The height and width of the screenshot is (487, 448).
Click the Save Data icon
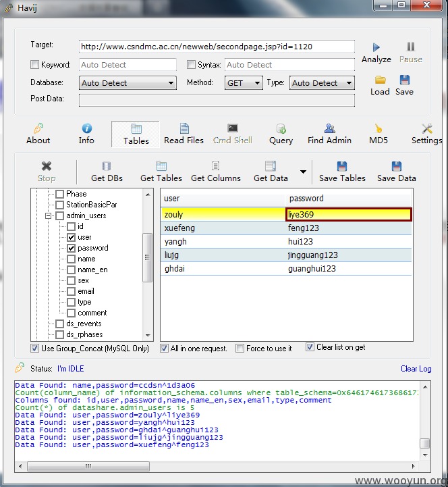click(x=397, y=166)
